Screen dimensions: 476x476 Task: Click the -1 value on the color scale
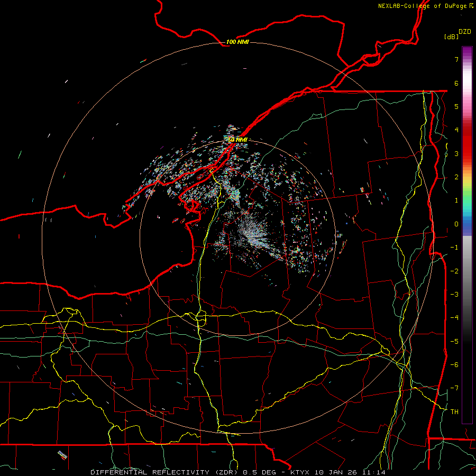click(454, 248)
